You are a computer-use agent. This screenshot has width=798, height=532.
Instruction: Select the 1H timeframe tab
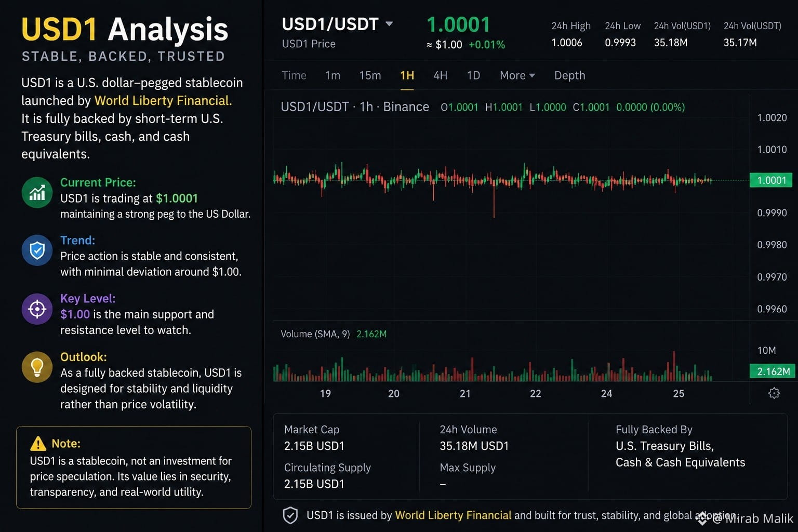click(x=407, y=75)
